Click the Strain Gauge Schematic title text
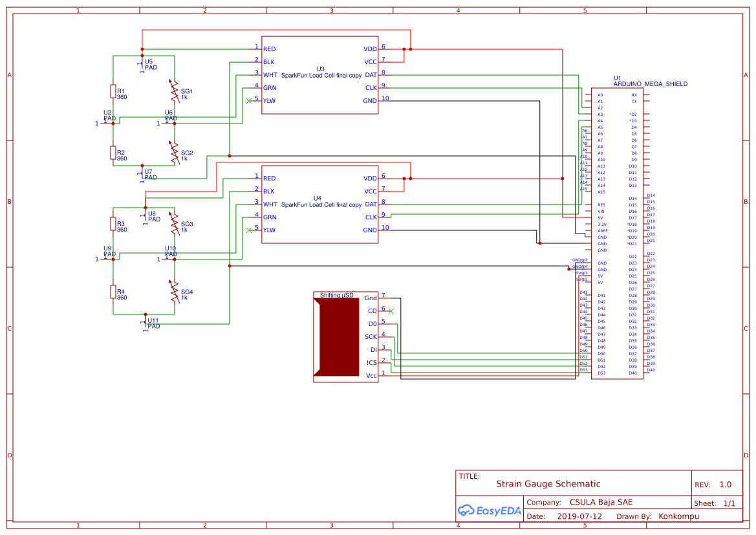 coord(548,484)
